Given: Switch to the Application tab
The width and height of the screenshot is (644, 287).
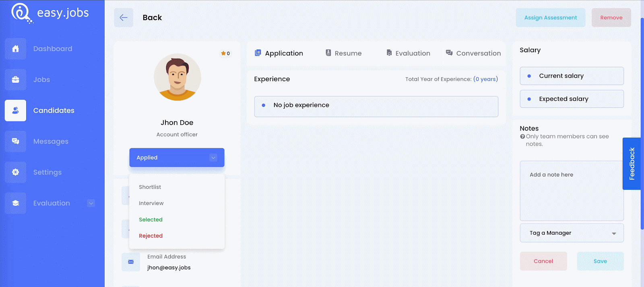Looking at the screenshot, I should coord(279,53).
